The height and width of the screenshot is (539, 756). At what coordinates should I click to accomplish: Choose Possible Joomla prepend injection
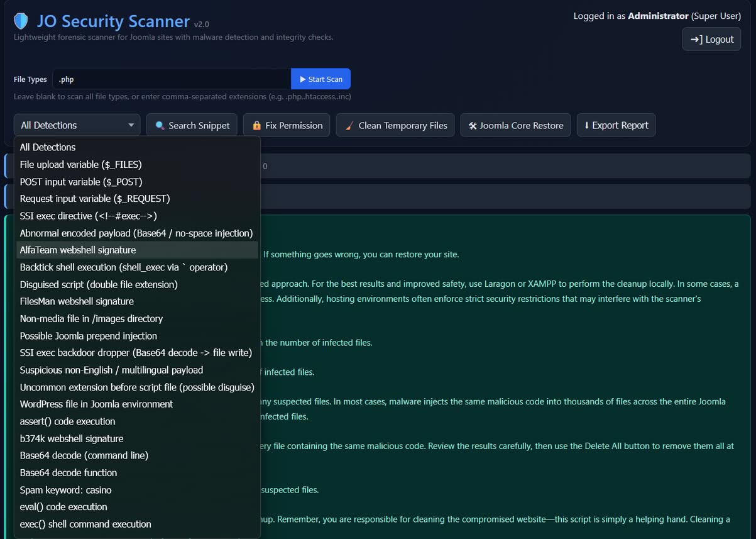(x=138, y=336)
